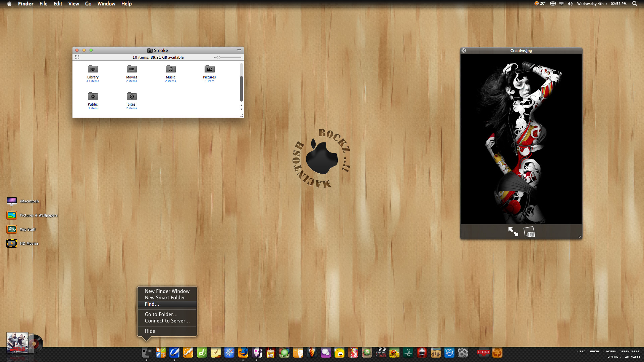This screenshot has width=644, height=362.
Task: Open the purple chat bubbles app in the dock
Action: tap(326, 353)
